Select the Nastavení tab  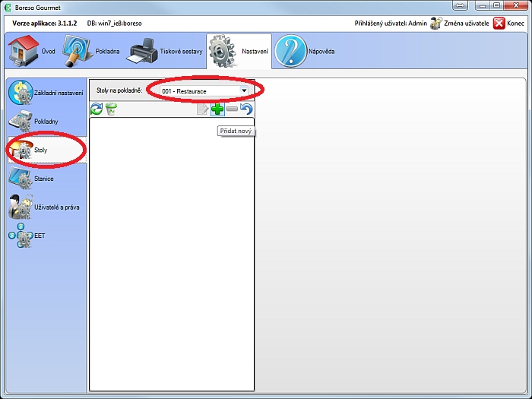(238, 52)
